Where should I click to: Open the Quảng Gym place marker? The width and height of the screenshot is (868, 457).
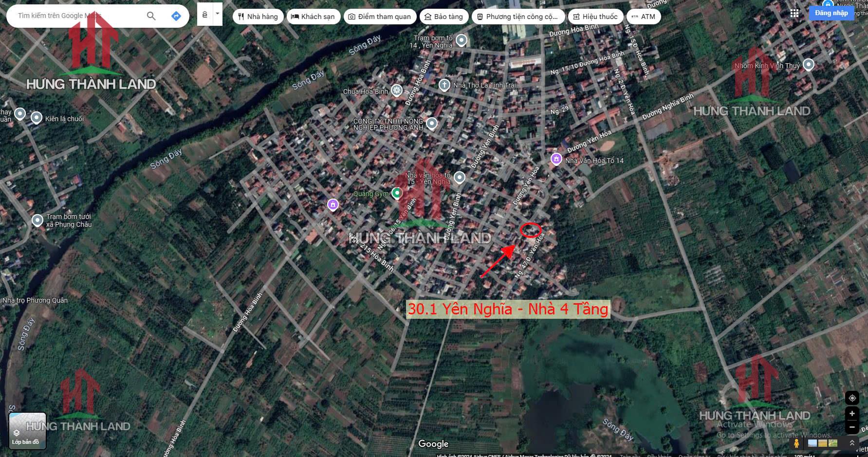[397, 194]
